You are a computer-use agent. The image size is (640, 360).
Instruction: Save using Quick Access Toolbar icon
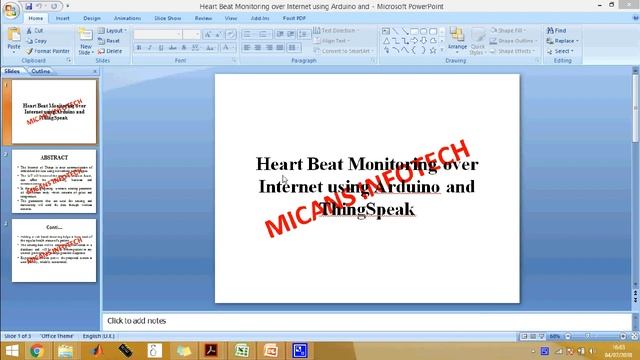click(x=29, y=7)
